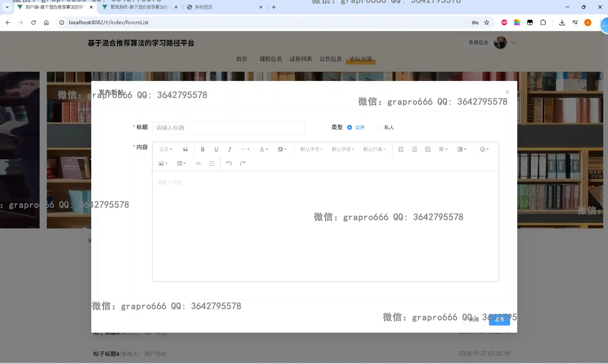Insert a task checklist

[x=428, y=149]
